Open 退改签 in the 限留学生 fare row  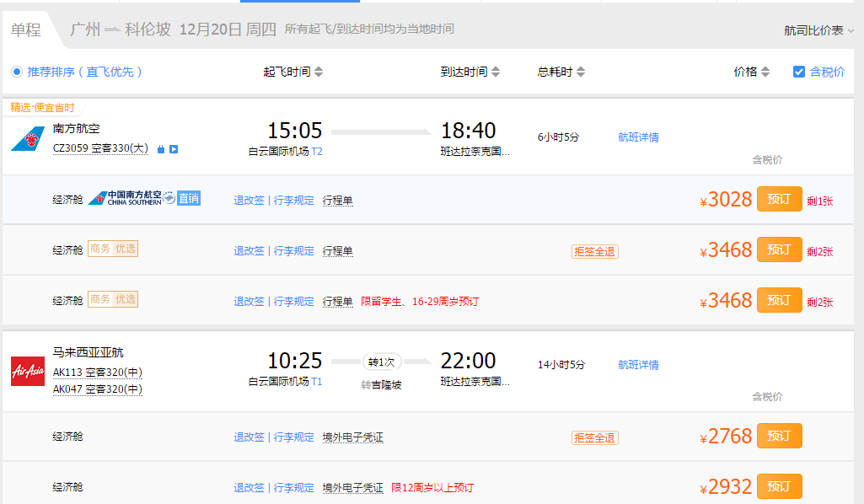point(249,302)
